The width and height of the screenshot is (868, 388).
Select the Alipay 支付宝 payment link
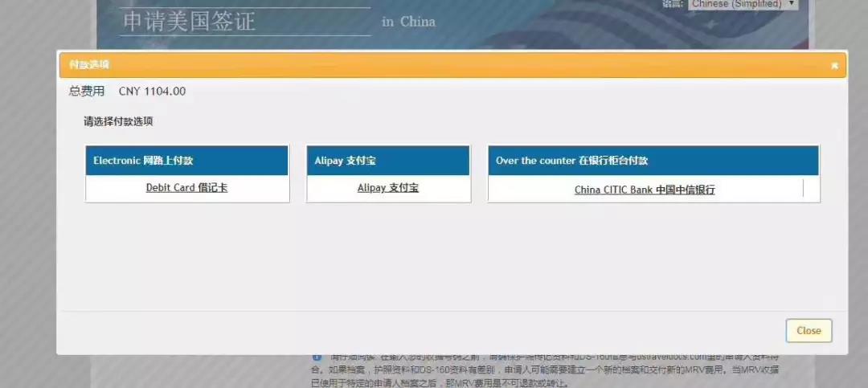[387, 188]
